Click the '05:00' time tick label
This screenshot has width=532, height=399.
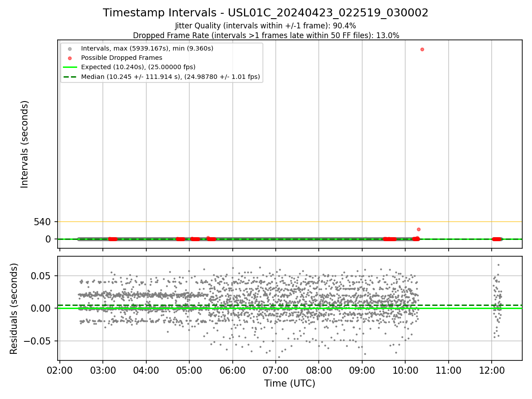189,370
